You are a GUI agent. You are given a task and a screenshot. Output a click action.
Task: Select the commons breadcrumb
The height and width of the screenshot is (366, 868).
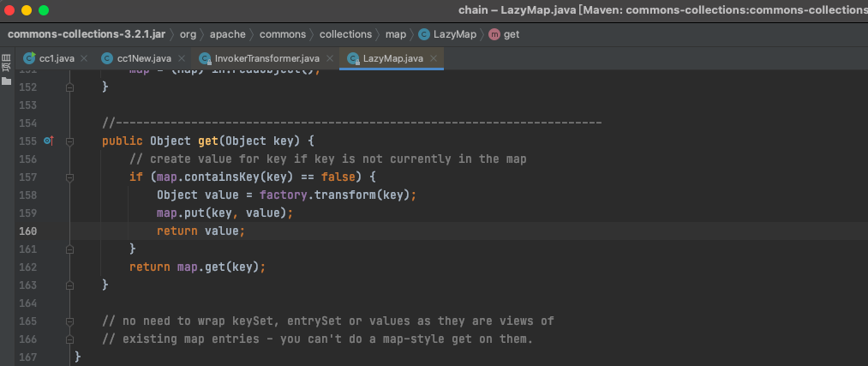click(283, 34)
